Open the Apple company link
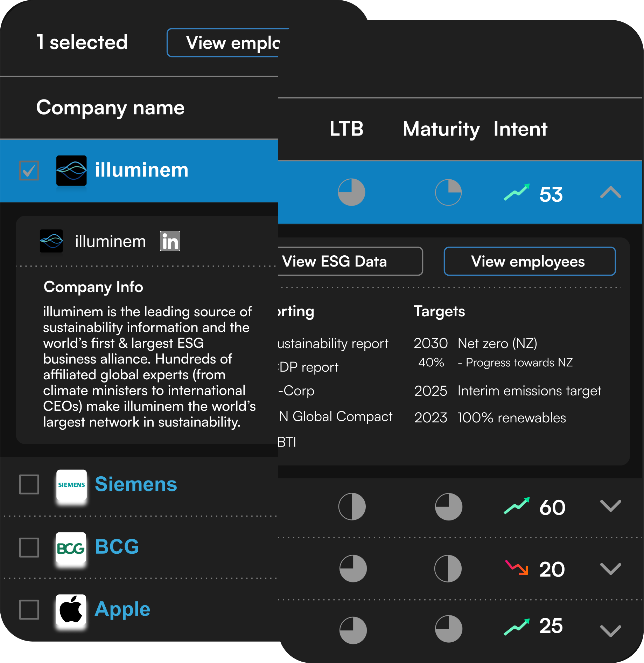644x663 pixels. coord(122,610)
